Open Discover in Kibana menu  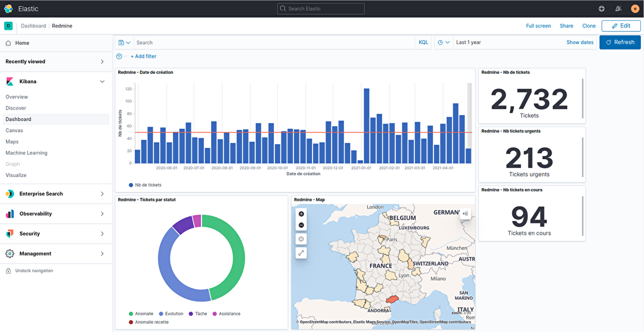[16, 108]
